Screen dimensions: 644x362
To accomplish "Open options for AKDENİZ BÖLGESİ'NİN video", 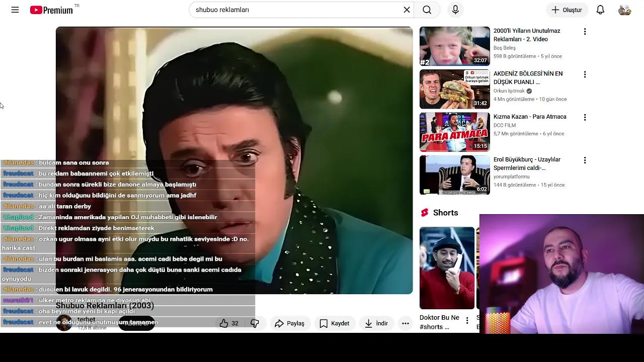I will [x=585, y=74].
